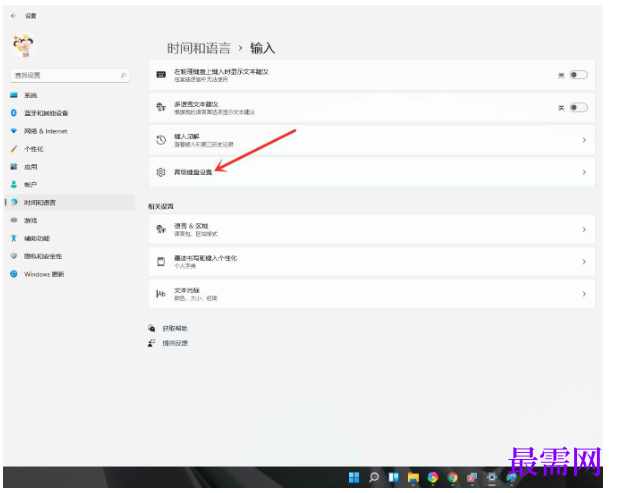Click the 墨迹书写和键入个性化 notebook icon
This screenshot has width=620, height=493.
(x=161, y=261)
